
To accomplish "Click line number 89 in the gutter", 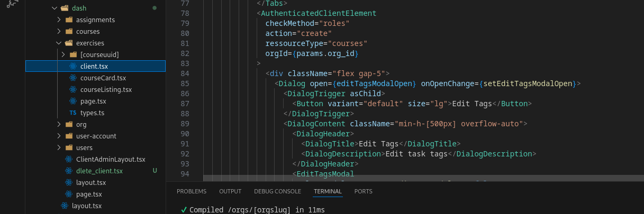I will [185, 124].
